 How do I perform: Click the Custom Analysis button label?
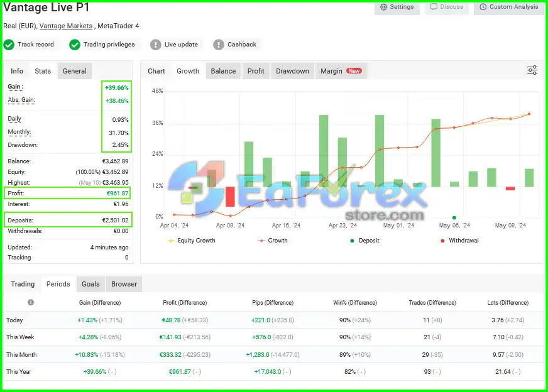(514, 7)
